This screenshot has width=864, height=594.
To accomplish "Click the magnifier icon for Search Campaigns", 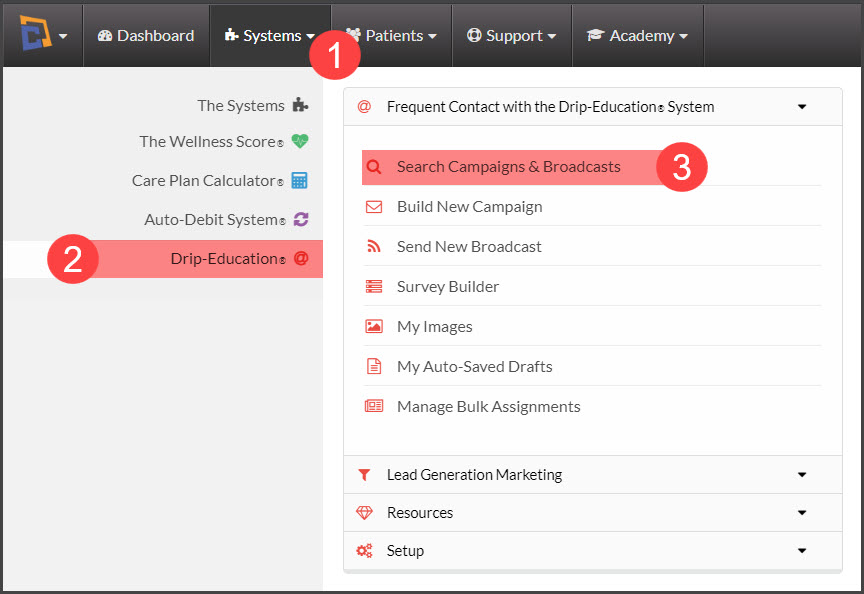I will 374,167.
